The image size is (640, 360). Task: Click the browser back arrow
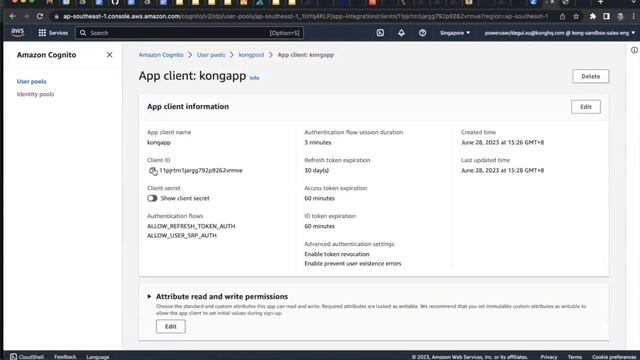(x=12, y=16)
